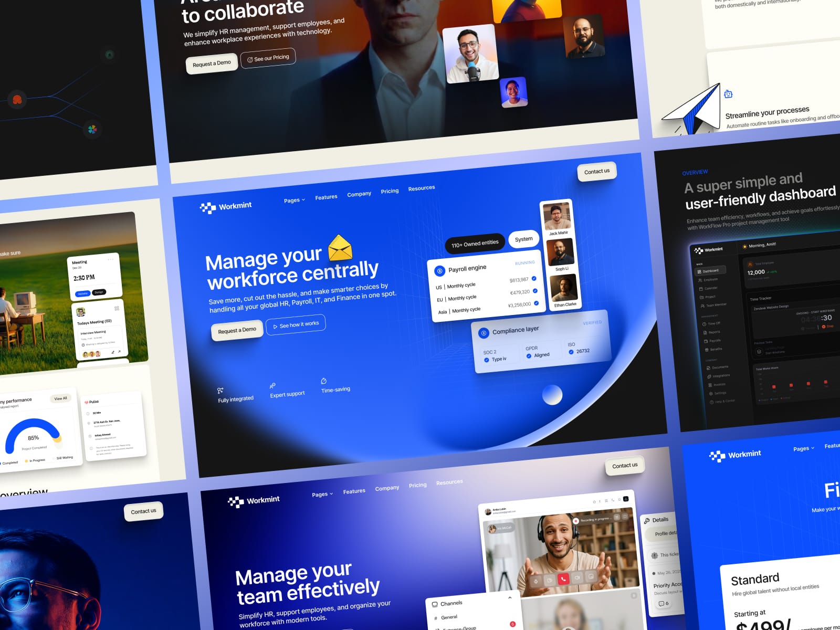Click the yellow envelope icon in headline

point(340,248)
